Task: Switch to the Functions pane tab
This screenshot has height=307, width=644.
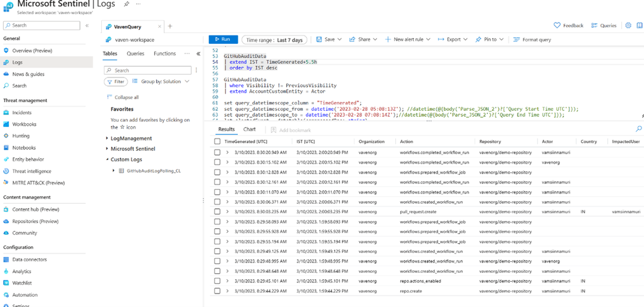Action: coord(164,54)
